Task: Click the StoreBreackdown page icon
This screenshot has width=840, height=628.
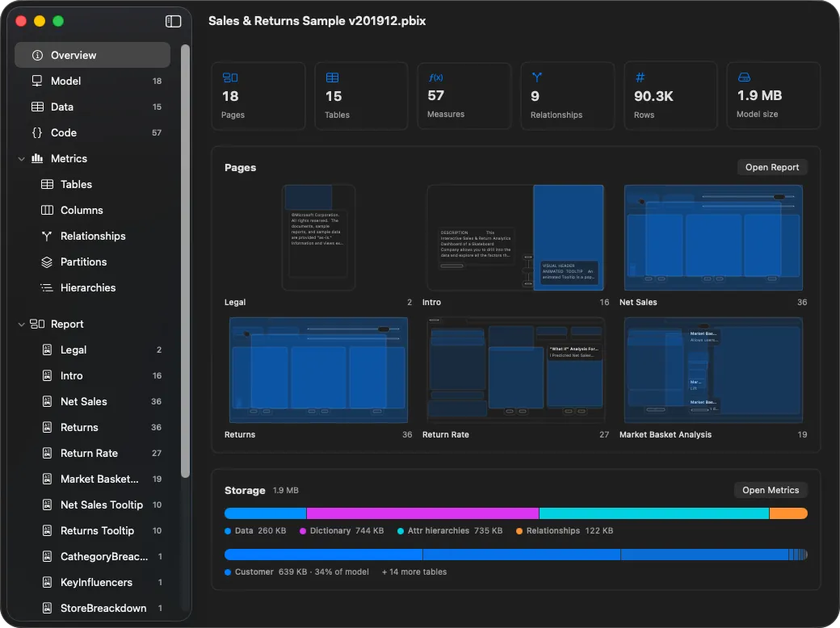Action: [x=47, y=608]
